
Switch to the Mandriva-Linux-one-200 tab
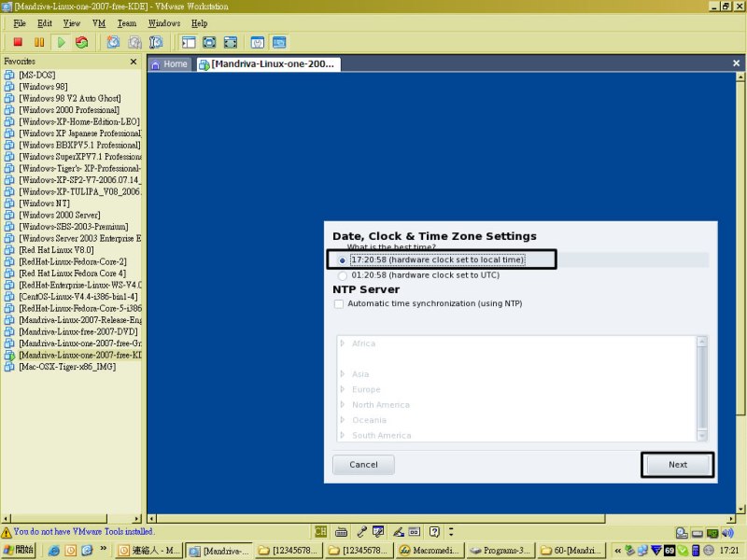[x=268, y=64]
